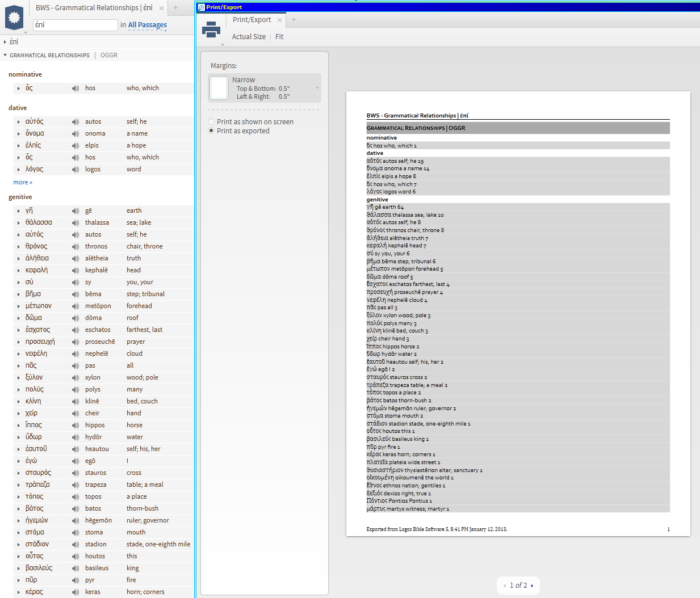Expand the θάλασσα row
This screenshot has width=700, height=598.
pos(19,223)
